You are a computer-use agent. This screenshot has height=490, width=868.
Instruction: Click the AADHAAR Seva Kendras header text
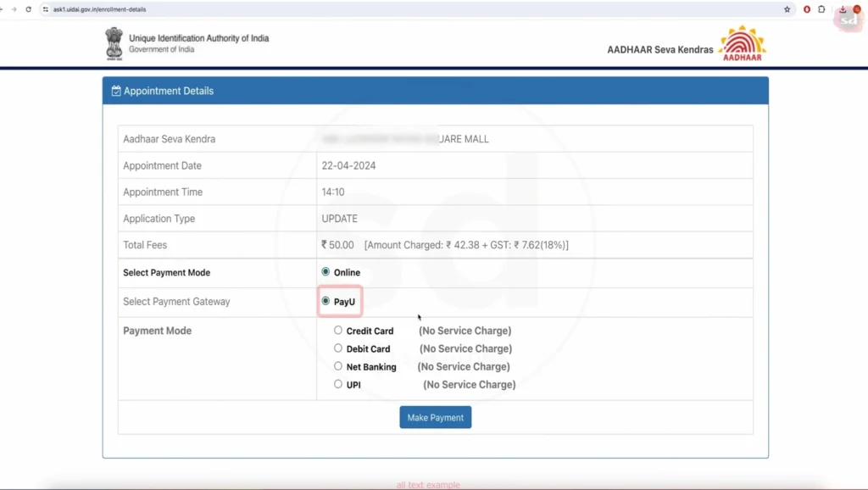point(659,49)
